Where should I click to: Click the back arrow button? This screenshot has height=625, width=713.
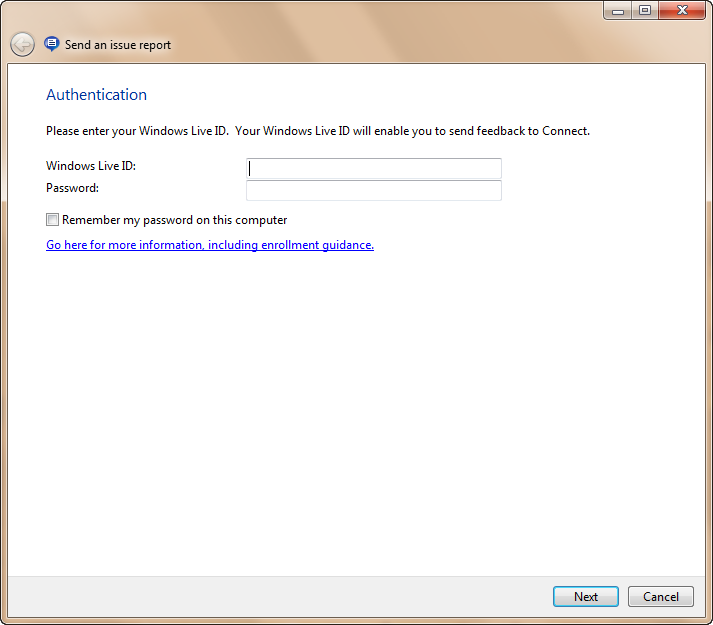tap(22, 45)
